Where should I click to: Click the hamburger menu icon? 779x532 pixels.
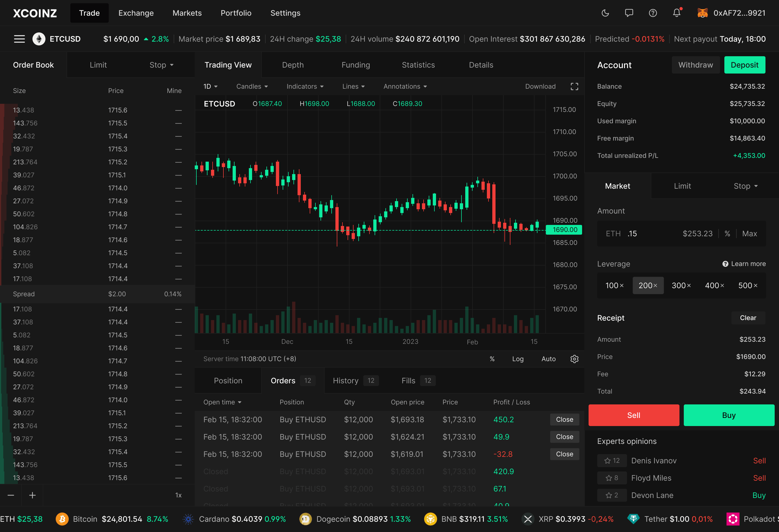(19, 38)
